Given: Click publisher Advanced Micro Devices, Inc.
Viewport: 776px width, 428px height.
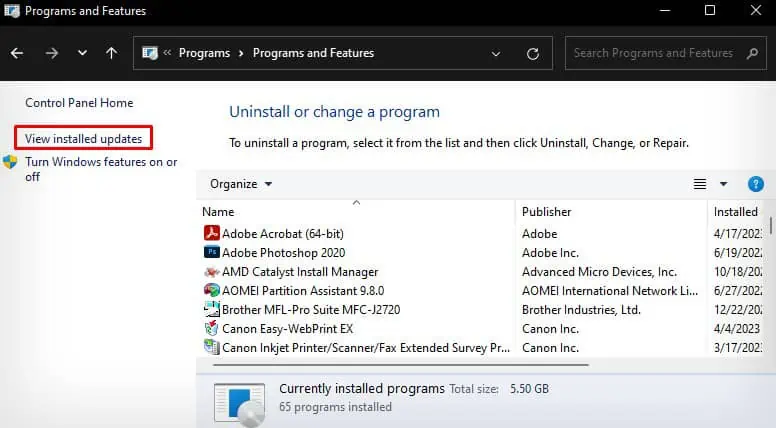Looking at the screenshot, I should pos(599,272).
